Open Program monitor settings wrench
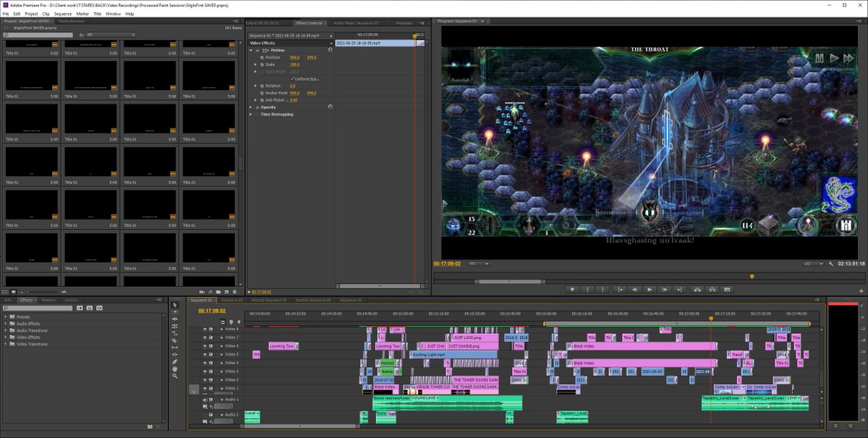Image resolution: width=868 pixels, height=438 pixels. [832, 264]
